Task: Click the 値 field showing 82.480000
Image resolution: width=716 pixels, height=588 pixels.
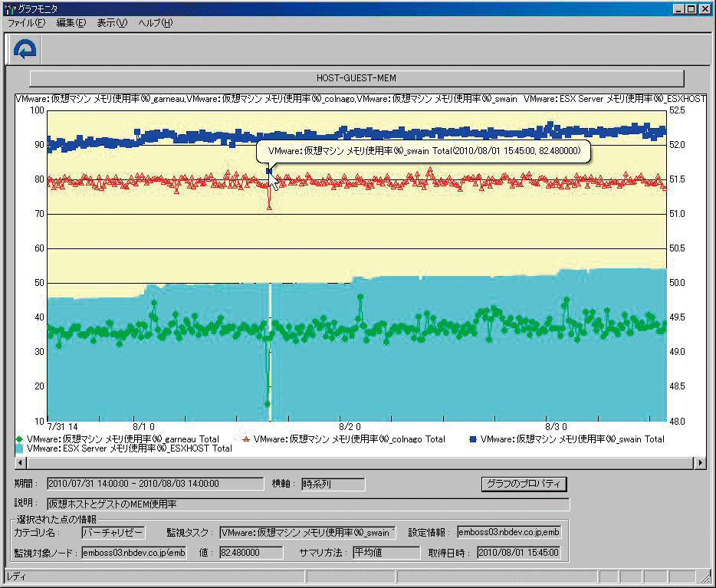Action: point(251,553)
